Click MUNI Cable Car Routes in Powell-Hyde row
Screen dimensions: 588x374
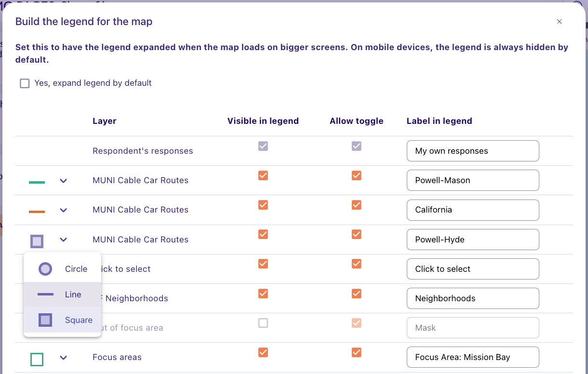point(140,240)
